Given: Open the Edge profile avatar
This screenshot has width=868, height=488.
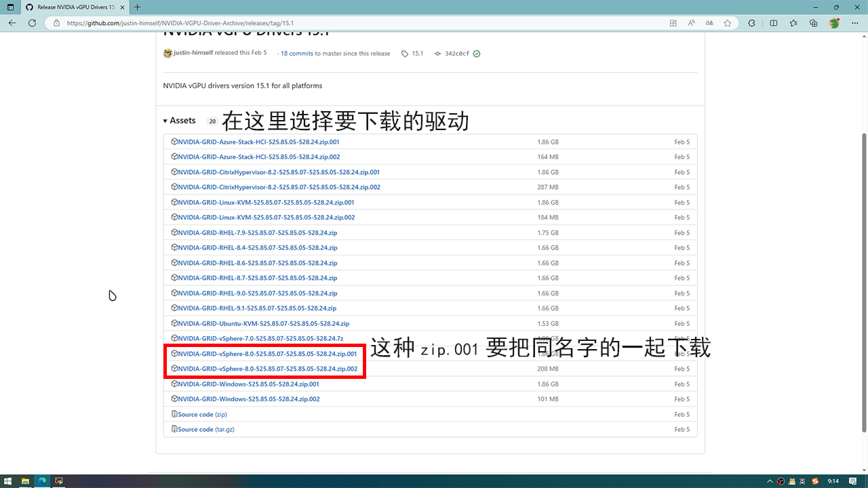Looking at the screenshot, I should pos(834,22).
